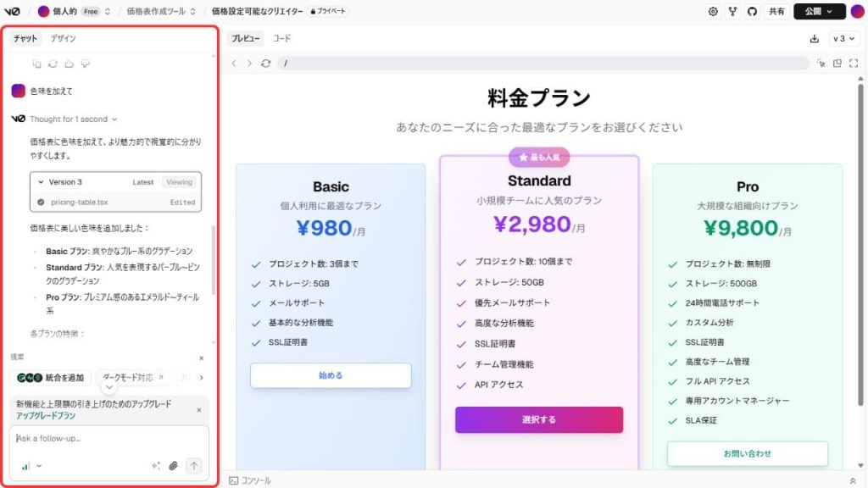Collapse the Version 3 card chevron

41,182
